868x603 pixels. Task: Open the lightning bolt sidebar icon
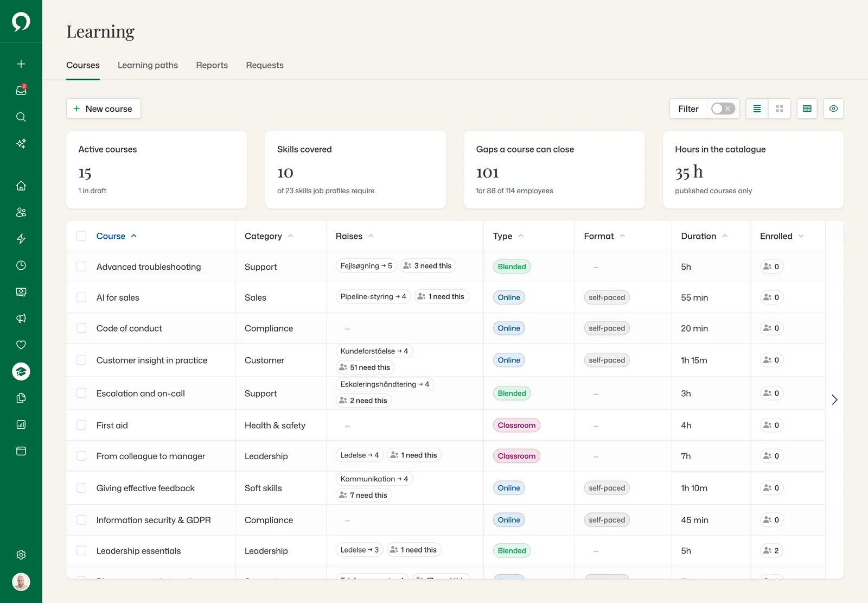click(x=21, y=239)
